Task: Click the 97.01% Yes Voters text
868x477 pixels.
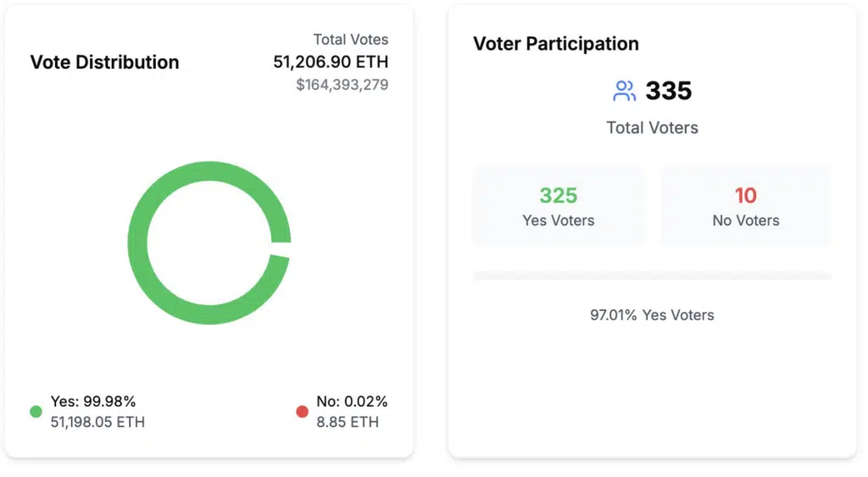Action: (652, 315)
